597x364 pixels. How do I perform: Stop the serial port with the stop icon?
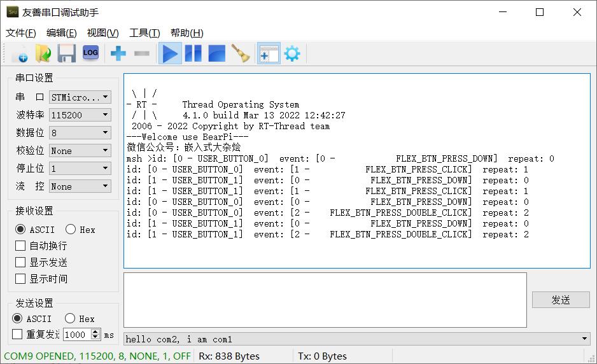coord(216,53)
